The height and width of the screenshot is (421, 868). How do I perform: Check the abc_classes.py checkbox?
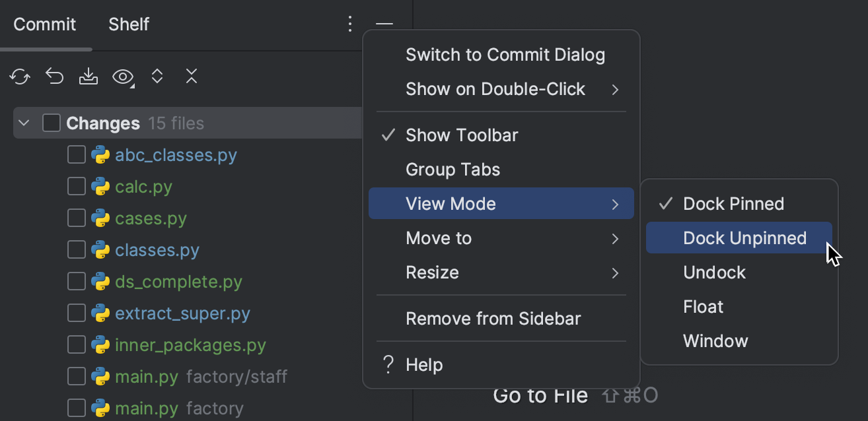point(76,154)
